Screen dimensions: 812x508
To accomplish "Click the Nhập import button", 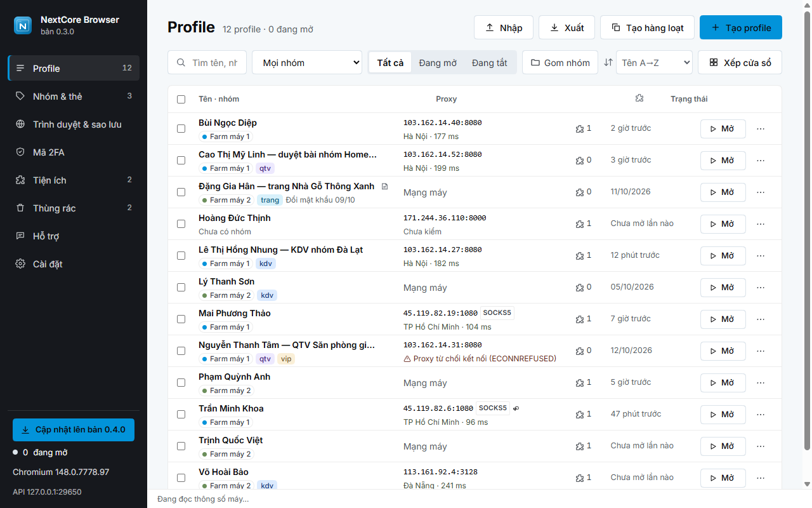I will [x=504, y=27].
